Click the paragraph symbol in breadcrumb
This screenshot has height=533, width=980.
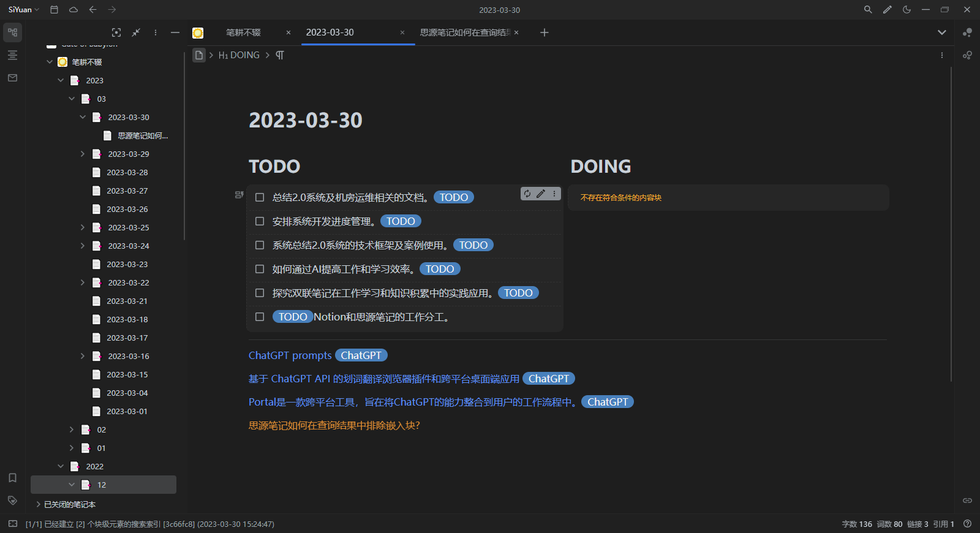[x=279, y=55]
